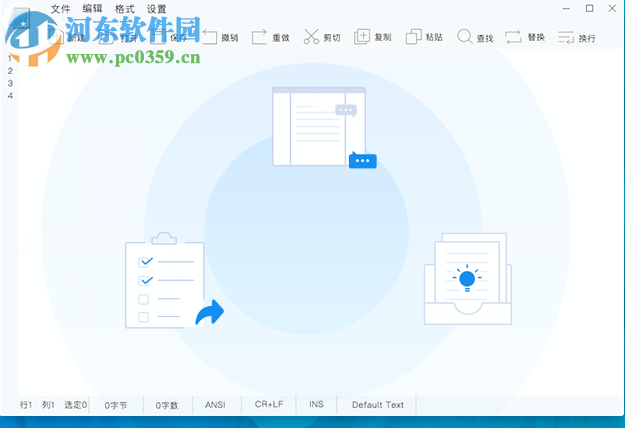The image size is (625, 428).
Task: Click line number 3 in gutter
Action: [10, 83]
